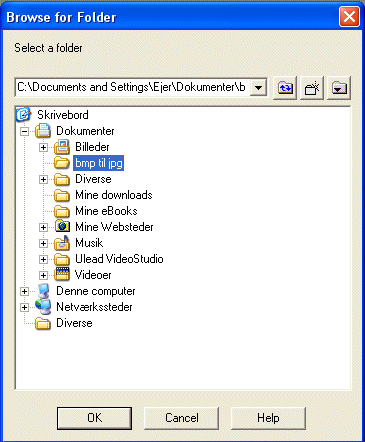
Task: Select the Mine downloads label
Action: coord(114,195)
